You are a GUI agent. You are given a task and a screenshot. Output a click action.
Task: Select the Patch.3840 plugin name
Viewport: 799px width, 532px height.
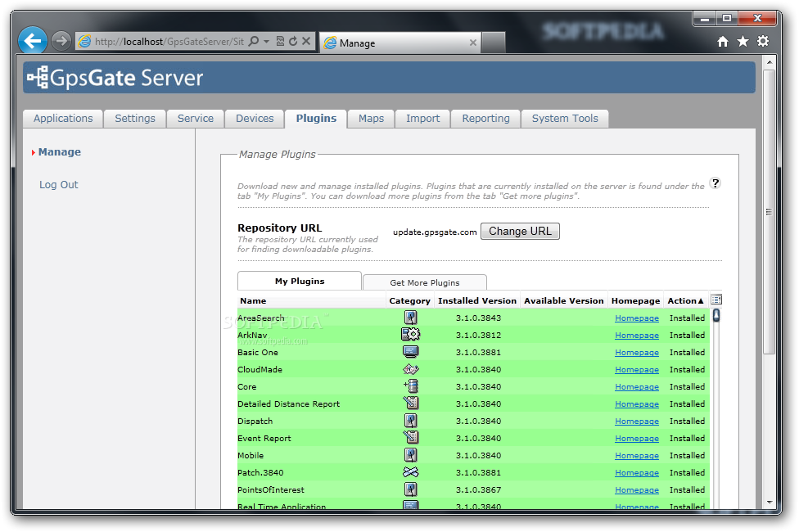pos(260,472)
